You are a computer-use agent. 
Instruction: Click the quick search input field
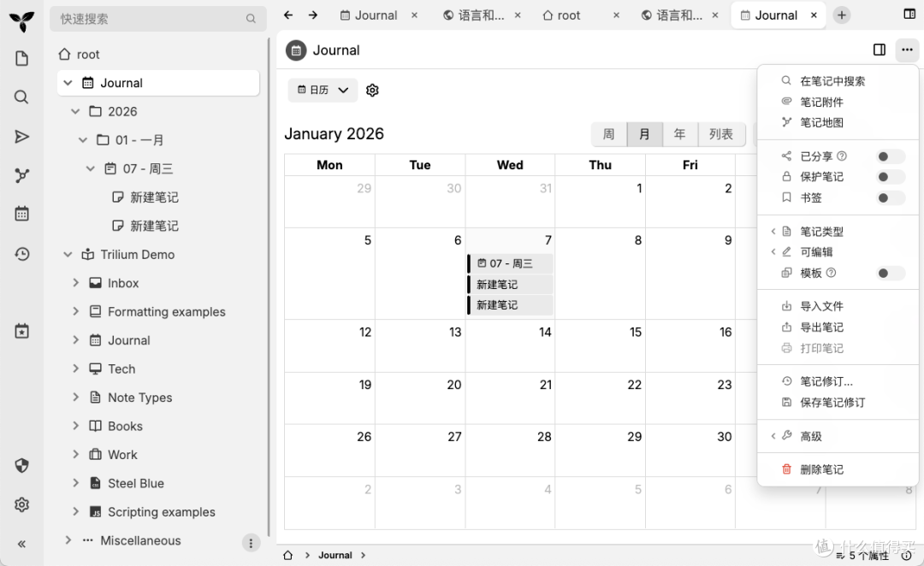click(x=158, y=19)
